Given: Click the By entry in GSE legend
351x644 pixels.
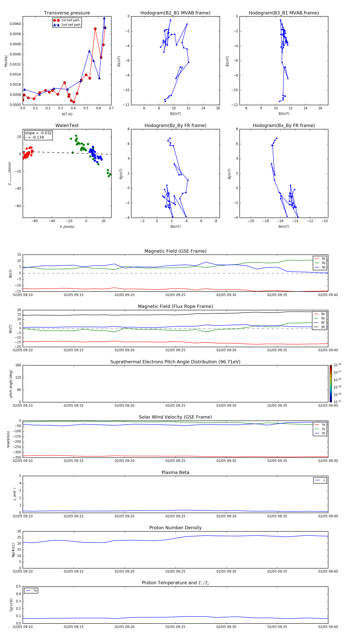Looking at the screenshot, I should [x=320, y=263].
